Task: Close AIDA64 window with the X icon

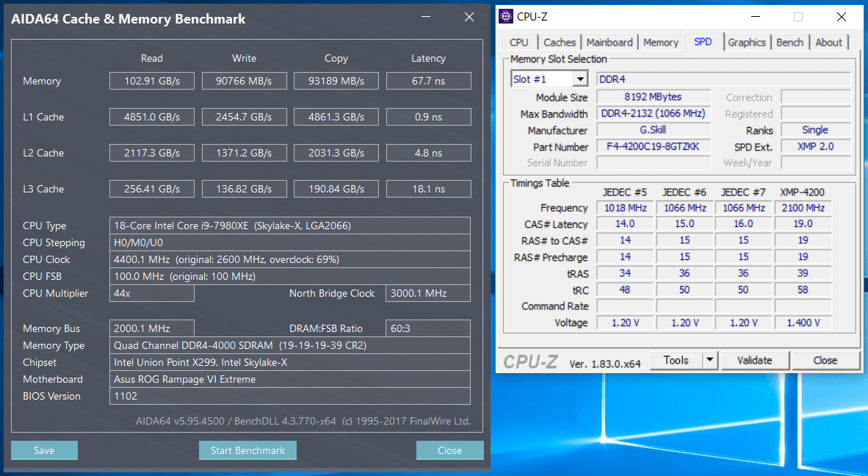Action: coord(469,17)
